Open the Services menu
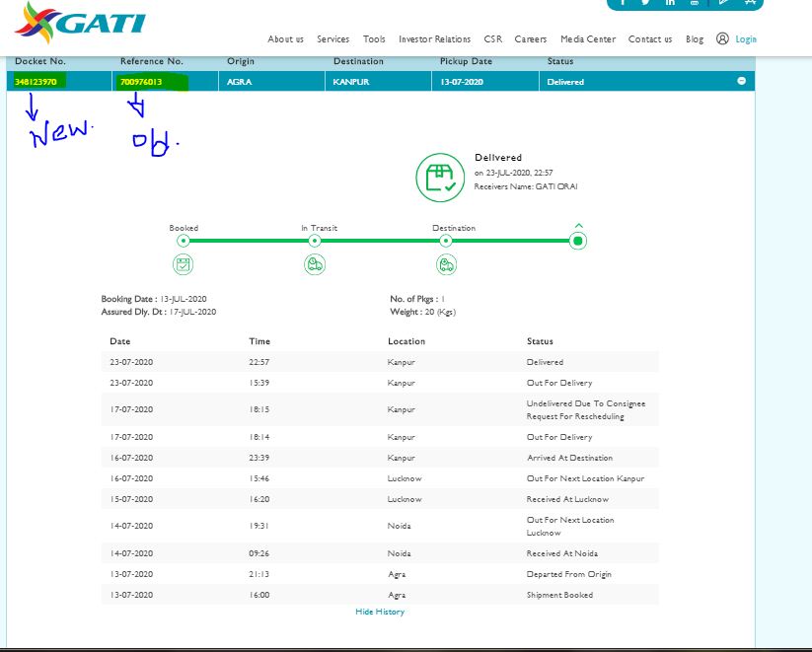This screenshot has width=812, height=652. click(x=332, y=39)
